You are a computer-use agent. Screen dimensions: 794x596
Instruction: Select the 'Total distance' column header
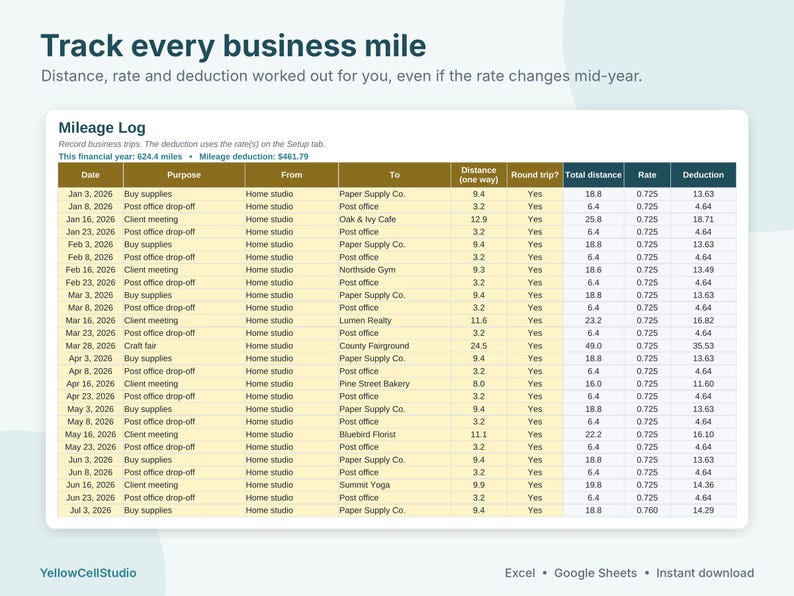593,175
